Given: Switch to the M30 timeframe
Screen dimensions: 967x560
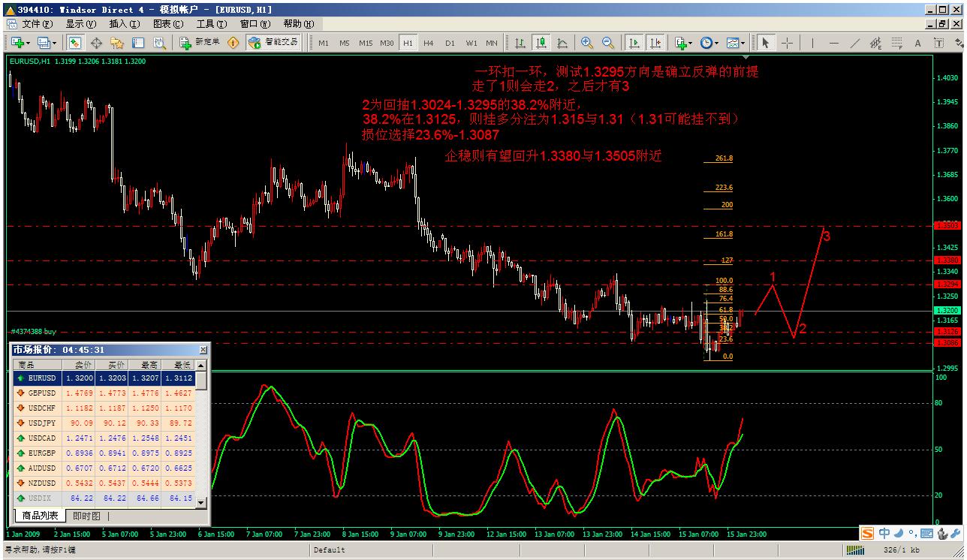Looking at the screenshot, I should pyautogui.click(x=387, y=43).
